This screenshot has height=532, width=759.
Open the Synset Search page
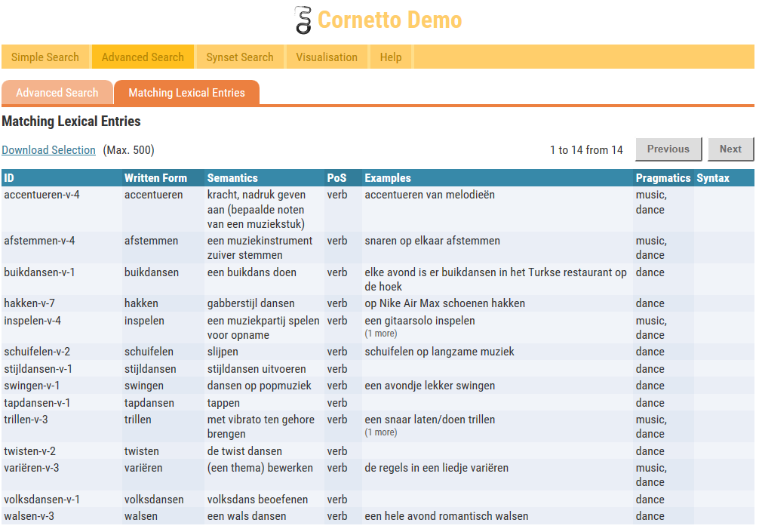[x=240, y=57]
